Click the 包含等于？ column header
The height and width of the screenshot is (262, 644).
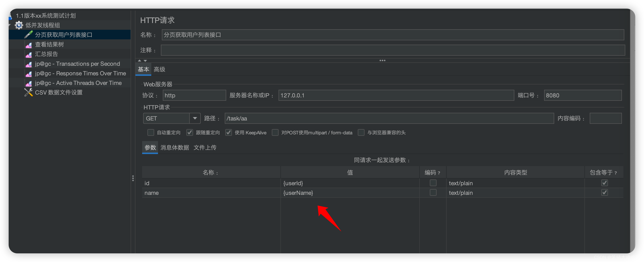click(x=604, y=172)
